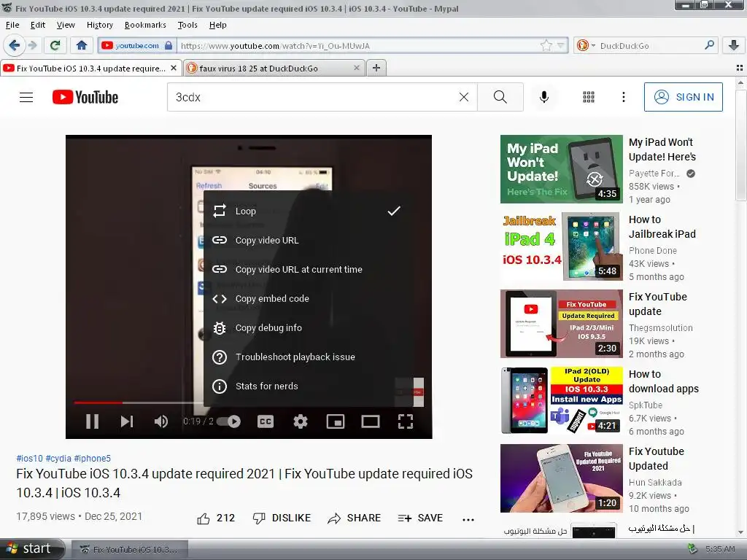
Task: Pause the video
Action: pos(92,421)
